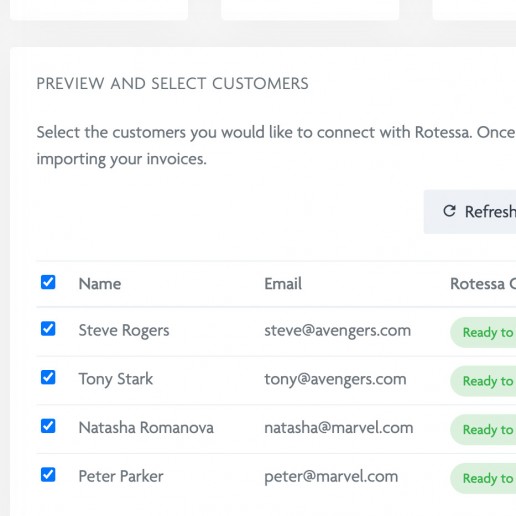Click the tony@avengers.com email
Viewport: 516px width, 516px height.
point(335,379)
